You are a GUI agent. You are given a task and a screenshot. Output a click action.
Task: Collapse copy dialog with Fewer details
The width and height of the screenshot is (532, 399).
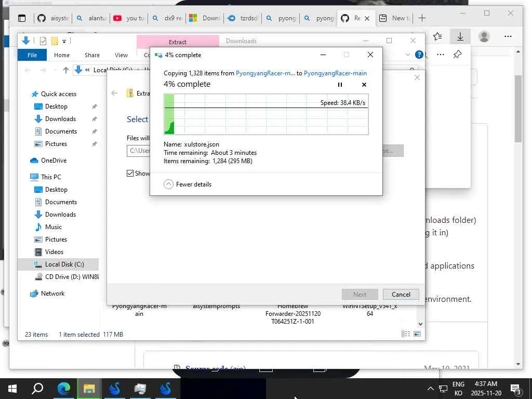point(187,184)
